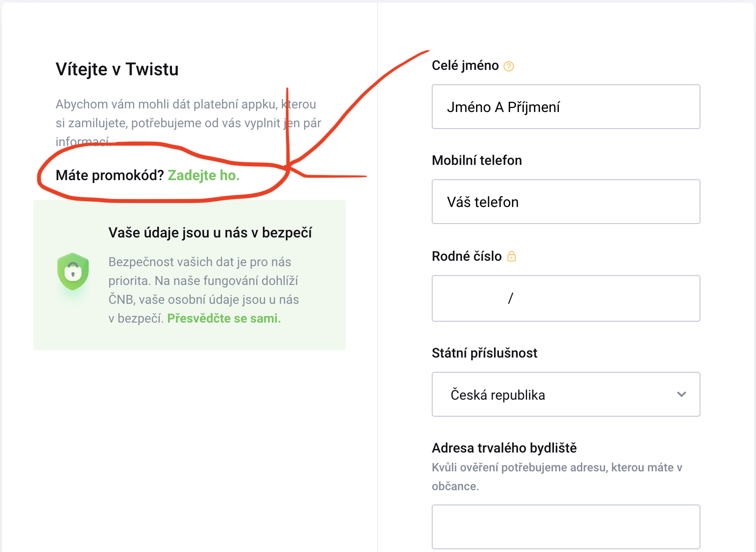Click the green shield security icon
Viewport: 756px width, 552px height.
pos(73,271)
